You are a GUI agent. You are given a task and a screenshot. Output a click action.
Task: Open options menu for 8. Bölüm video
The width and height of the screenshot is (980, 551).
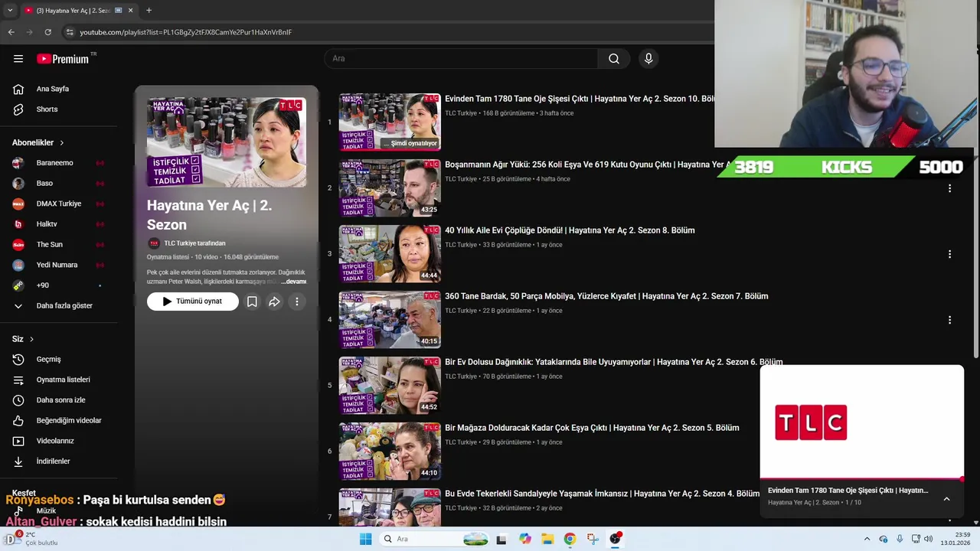coord(949,254)
